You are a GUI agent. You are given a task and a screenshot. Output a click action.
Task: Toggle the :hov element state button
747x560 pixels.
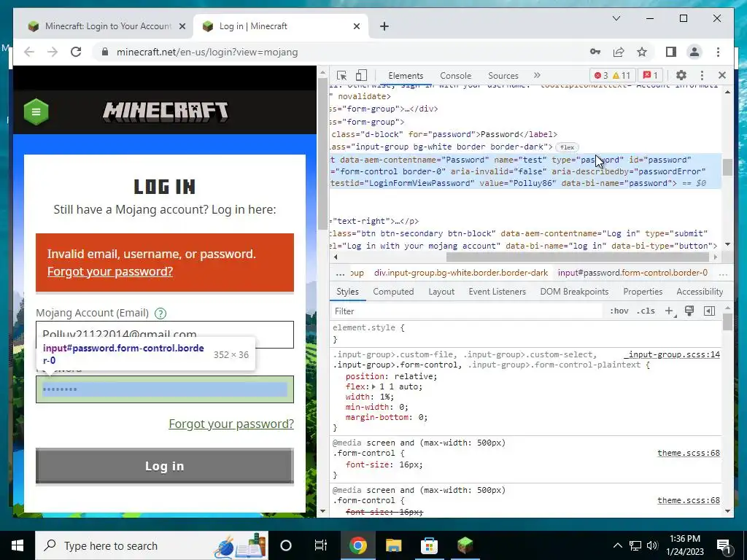pos(619,311)
